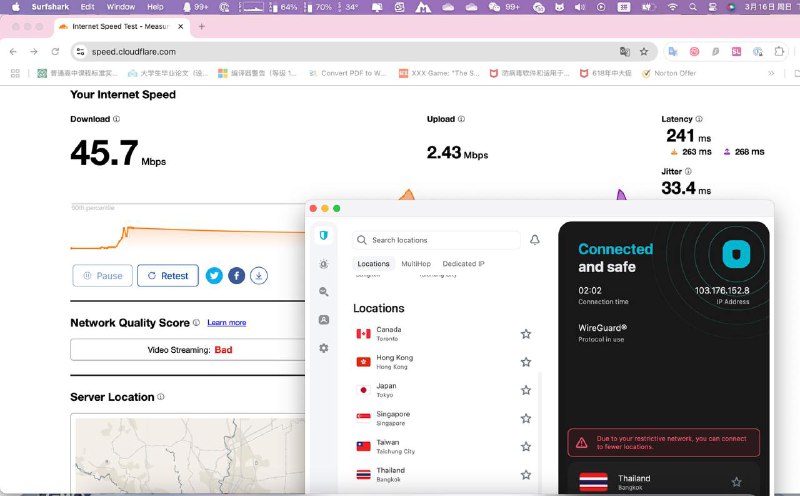Toggle favorite star on connected Thailand card

point(737,482)
